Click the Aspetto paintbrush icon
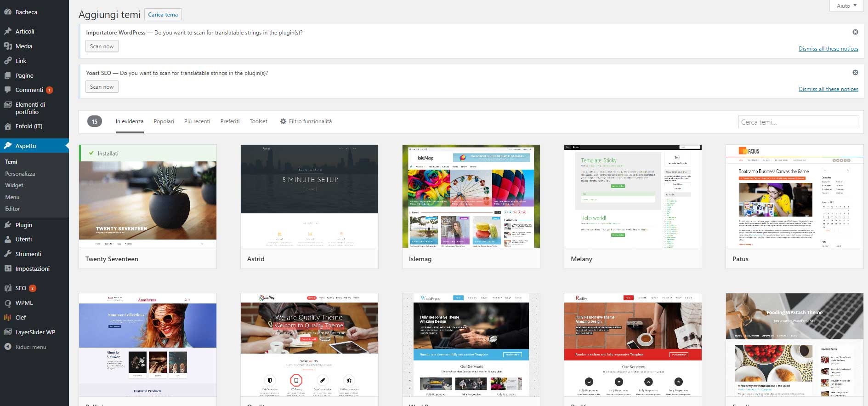This screenshot has width=868, height=406. tap(8, 146)
